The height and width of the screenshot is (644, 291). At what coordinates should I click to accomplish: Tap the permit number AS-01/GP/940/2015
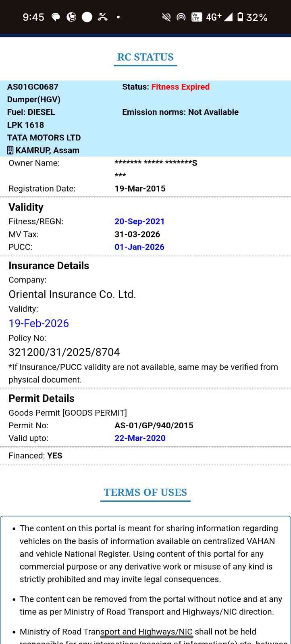(x=154, y=425)
